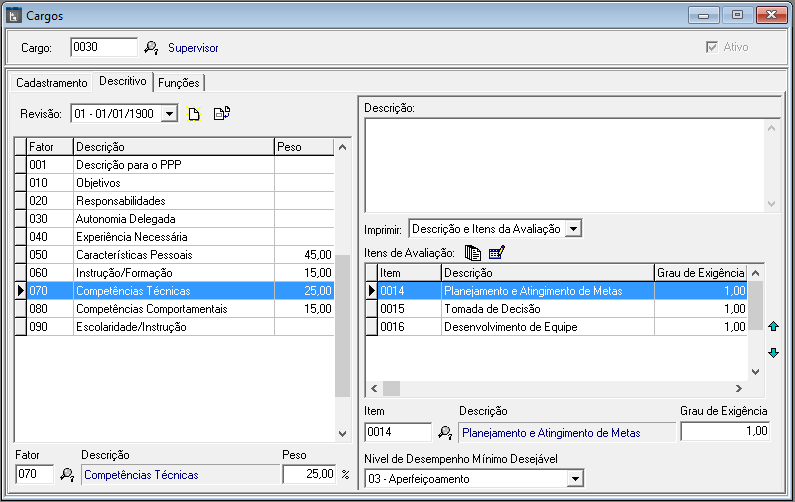The width and height of the screenshot is (795, 502).
Task: Click the Grau de Exigência column header
Action: [701, 273]
